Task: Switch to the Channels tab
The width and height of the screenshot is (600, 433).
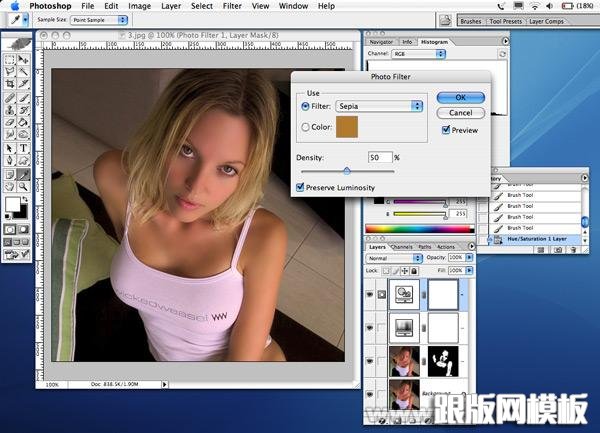Action: [402, 247]
